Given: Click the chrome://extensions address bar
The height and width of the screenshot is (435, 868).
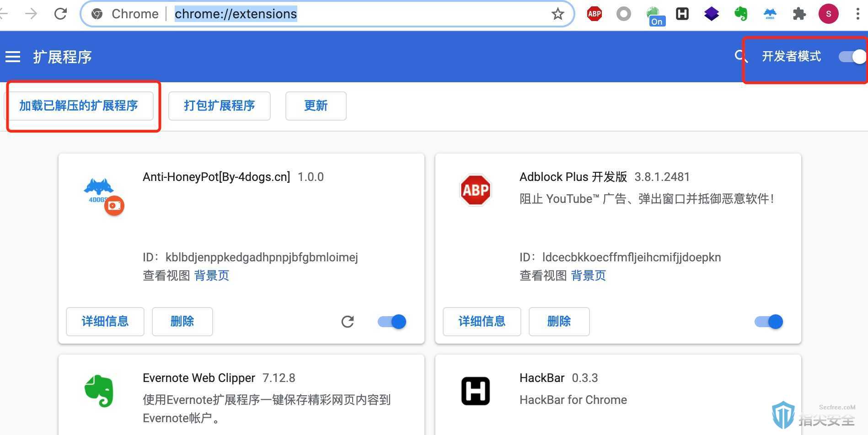Looking at the screenshot, I should [x=327, y=14].
